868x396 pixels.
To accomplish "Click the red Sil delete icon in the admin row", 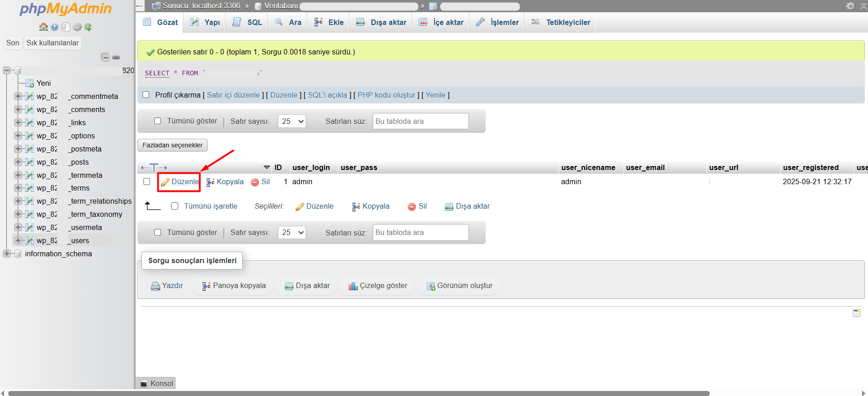I will (x=255, y=182).
